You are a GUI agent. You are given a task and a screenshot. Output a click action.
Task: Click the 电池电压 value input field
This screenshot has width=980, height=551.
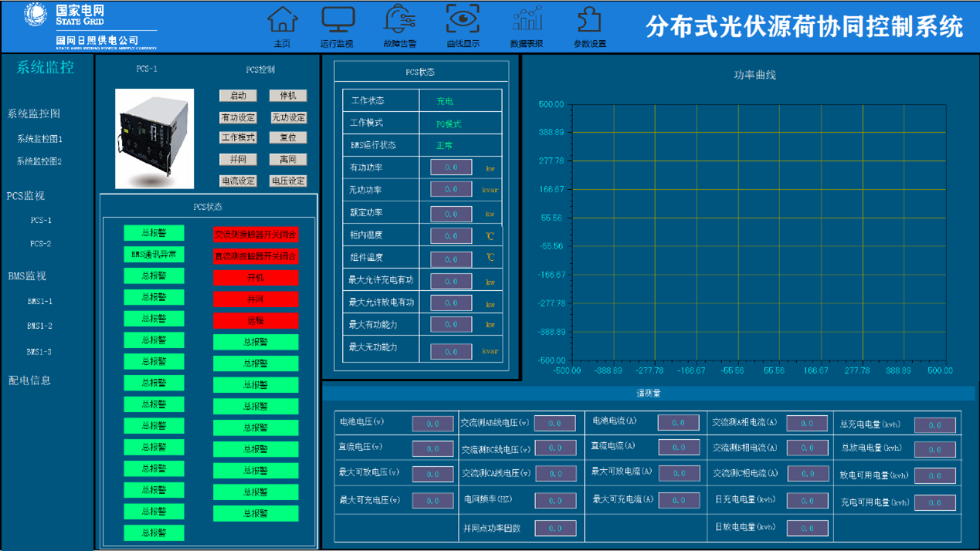(x=433, y=423)
